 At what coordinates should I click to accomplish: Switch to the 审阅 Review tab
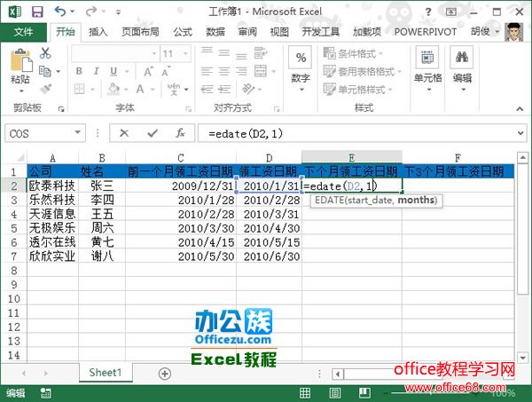tap(247, 32)
